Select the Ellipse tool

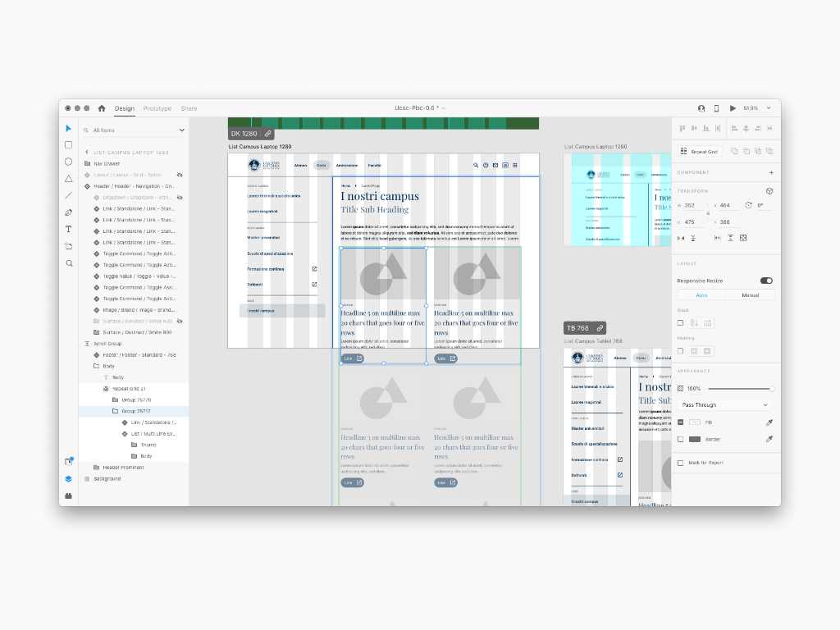pos(69,162)
